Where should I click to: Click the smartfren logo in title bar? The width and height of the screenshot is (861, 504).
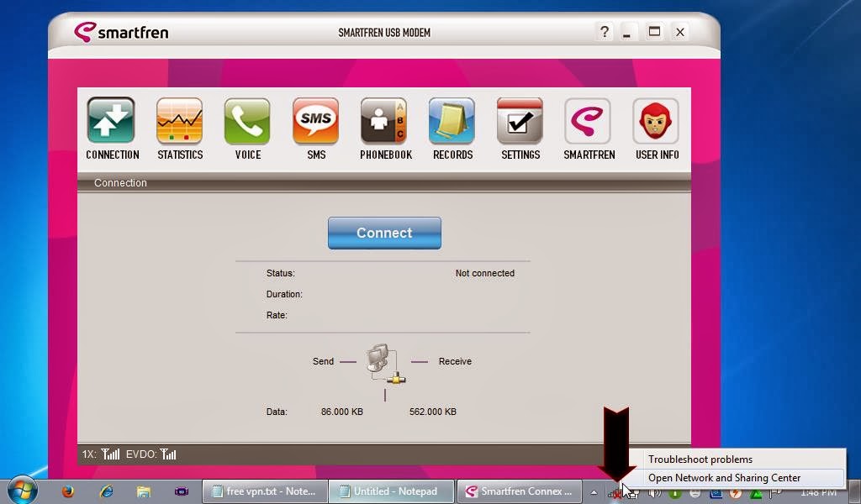tap(121, 33)
